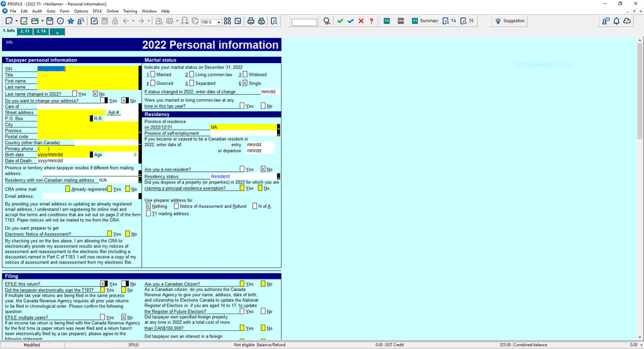
Task: Click the vertical scrollbar thumb
Action: point(640,91)
